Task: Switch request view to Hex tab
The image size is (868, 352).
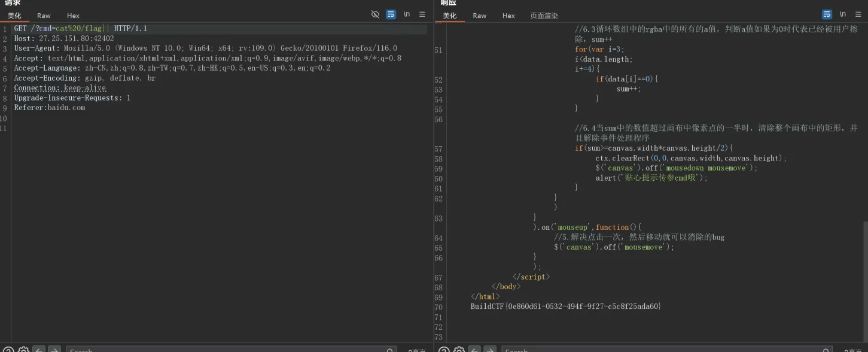Action: 73,16
